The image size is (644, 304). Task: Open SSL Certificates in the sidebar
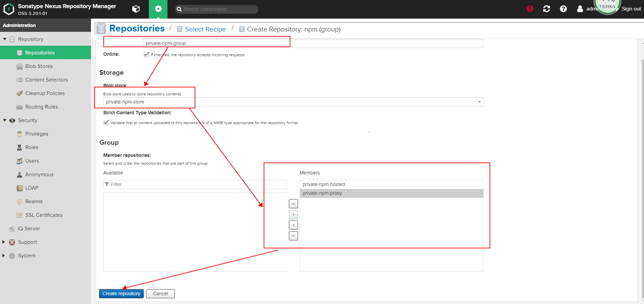(45, 215)
